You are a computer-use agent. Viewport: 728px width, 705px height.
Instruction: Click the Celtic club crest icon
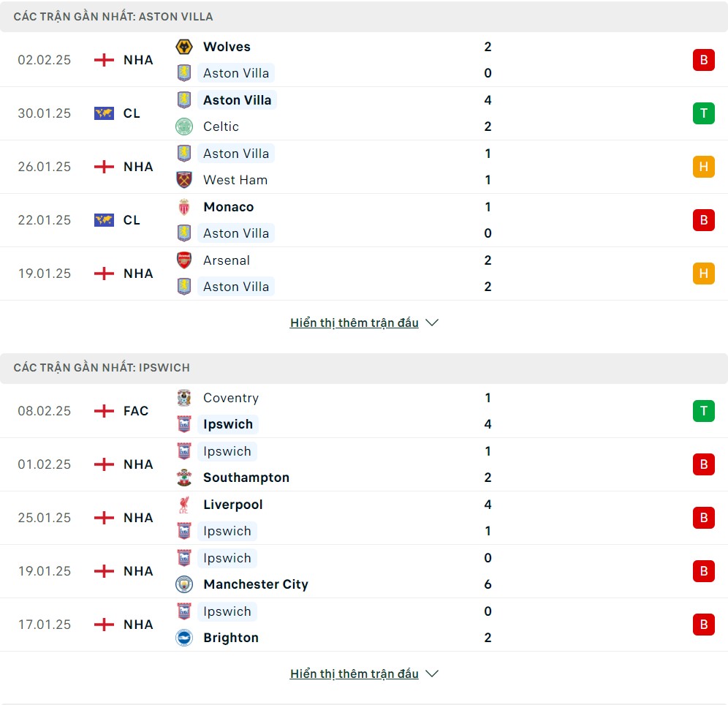[x=184, y=127]
